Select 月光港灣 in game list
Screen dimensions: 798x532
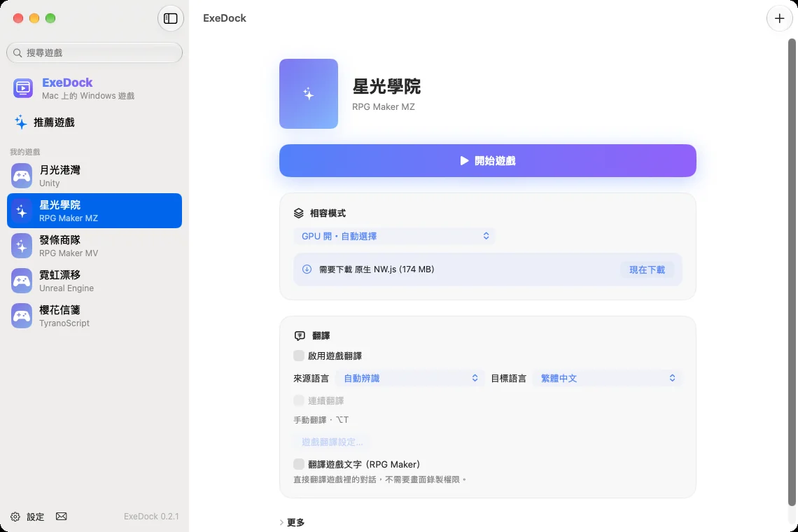tap(94, 176)
